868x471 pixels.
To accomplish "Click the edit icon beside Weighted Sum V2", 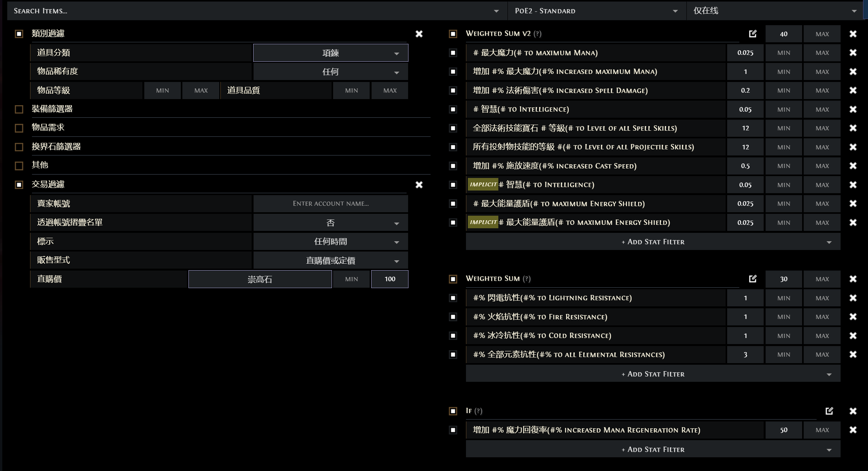I will click(753, 34).
